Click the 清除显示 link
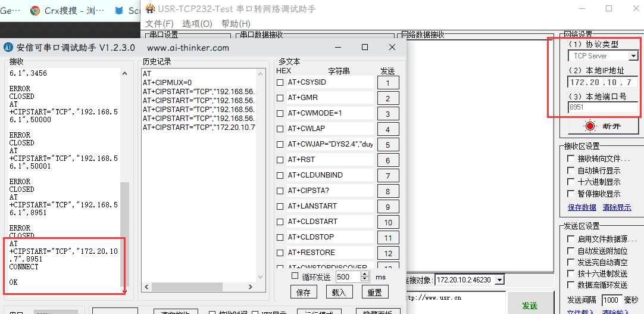644x314 pixels. [x=617, y=207]
